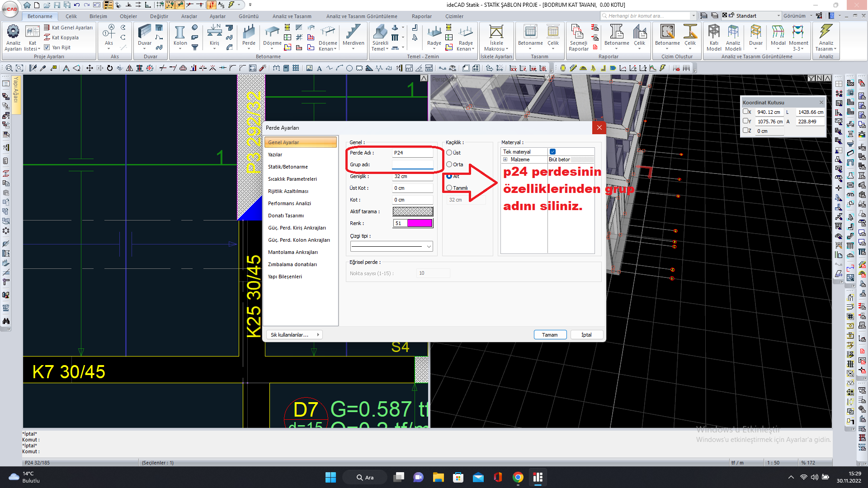Open Sık kullanılanlar menu arrow
This screenshot has height=488, width=868.
[318, 335]
